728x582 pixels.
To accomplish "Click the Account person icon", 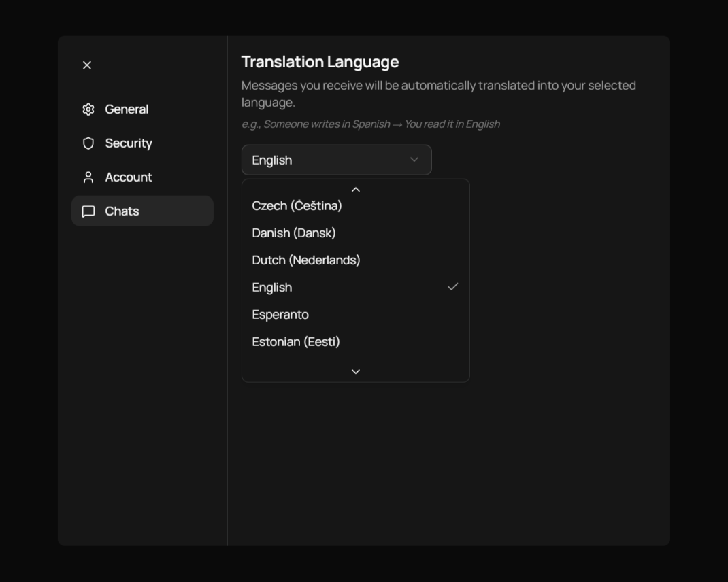I will coord(87,177).
